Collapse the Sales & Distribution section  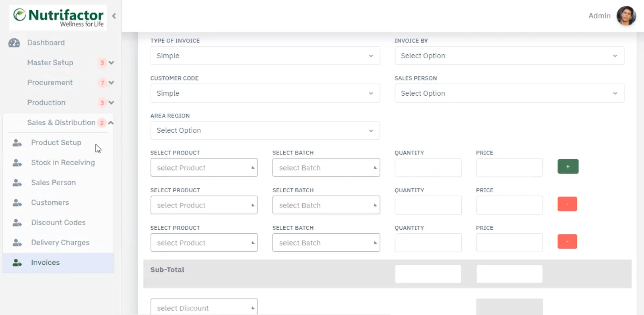(111, 123)
